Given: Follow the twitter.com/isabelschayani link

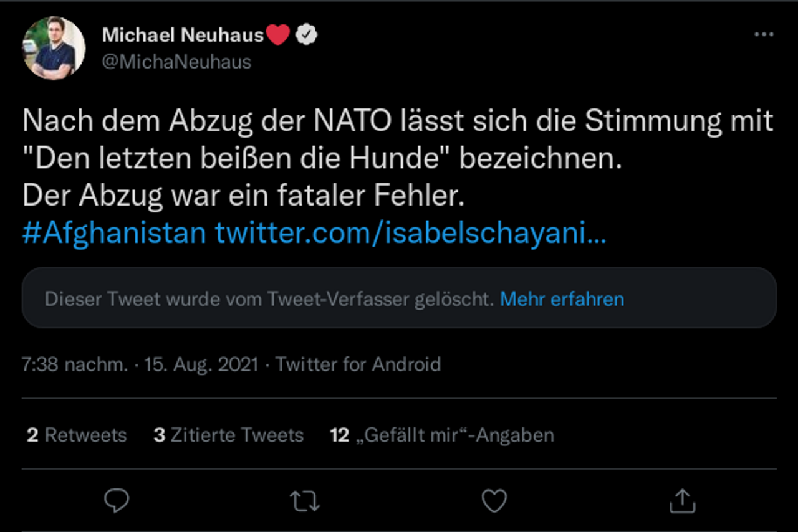Looking at the screenshot, I should (x=410, y=233).
